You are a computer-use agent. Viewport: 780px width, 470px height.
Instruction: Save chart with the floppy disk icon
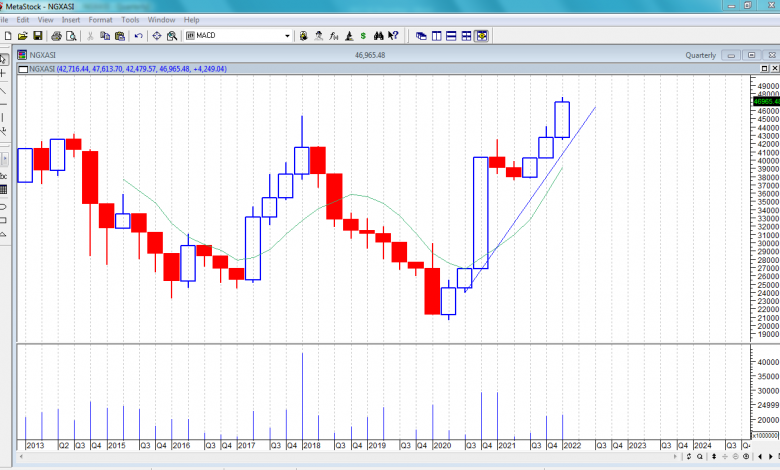[x=37, y=36]
